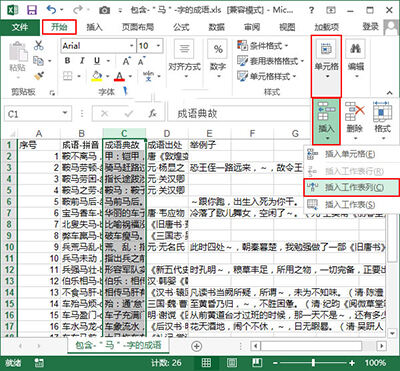Choose 插入工作表列 from the insert menu

pos(351,187)
